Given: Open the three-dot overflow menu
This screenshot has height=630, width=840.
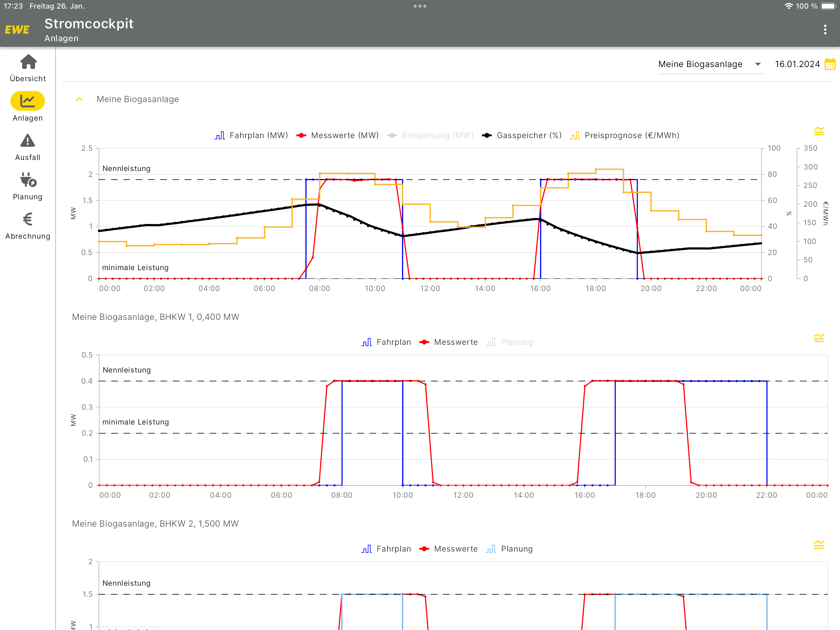Looking at the screenshot, I should (825, 30).
